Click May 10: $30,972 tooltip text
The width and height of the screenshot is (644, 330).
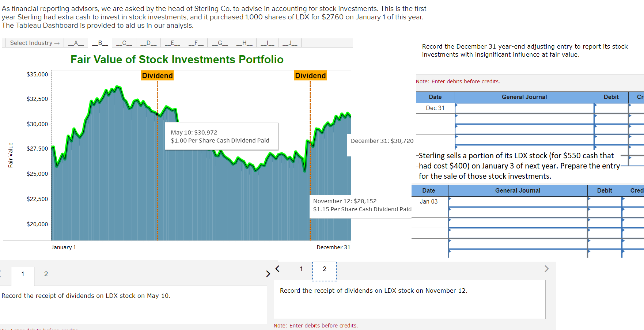point(194,133)
